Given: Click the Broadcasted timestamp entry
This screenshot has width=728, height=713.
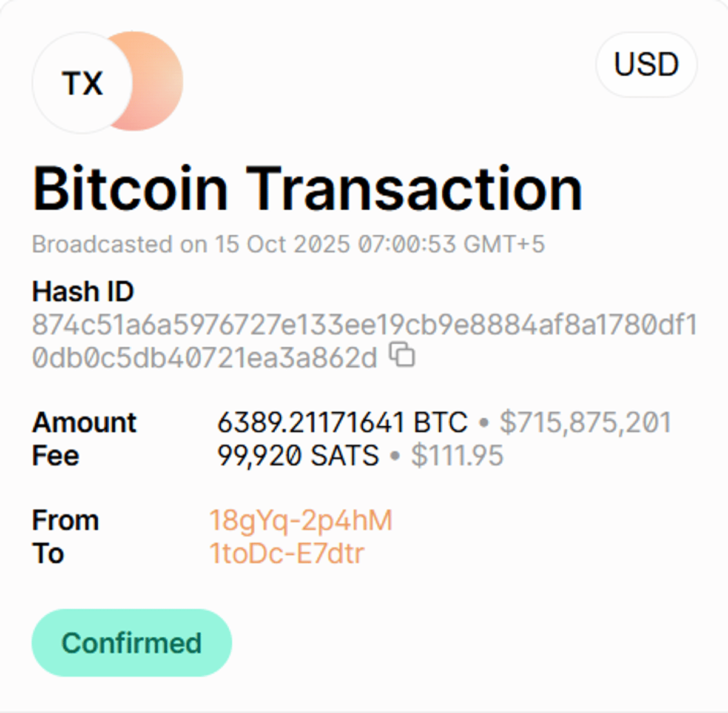Looking at the screenshot, I should (289, 245).
